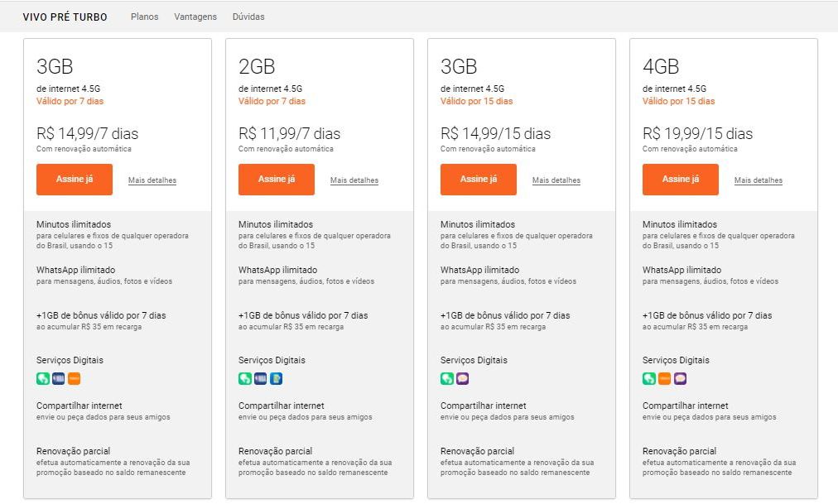Click Renovação parcial in the 4GB plan
Viewport: 838px width, 504px height.
[x=679, y=451]
